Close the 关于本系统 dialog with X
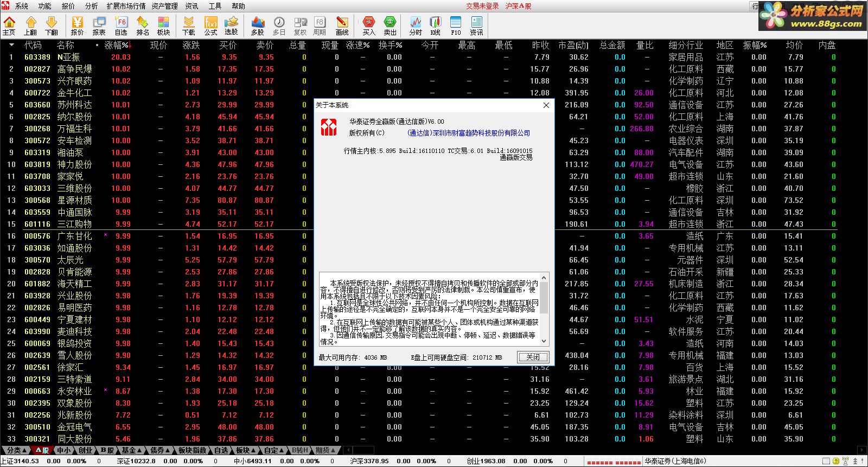868x467 pixels. click(x=546, y=105)
